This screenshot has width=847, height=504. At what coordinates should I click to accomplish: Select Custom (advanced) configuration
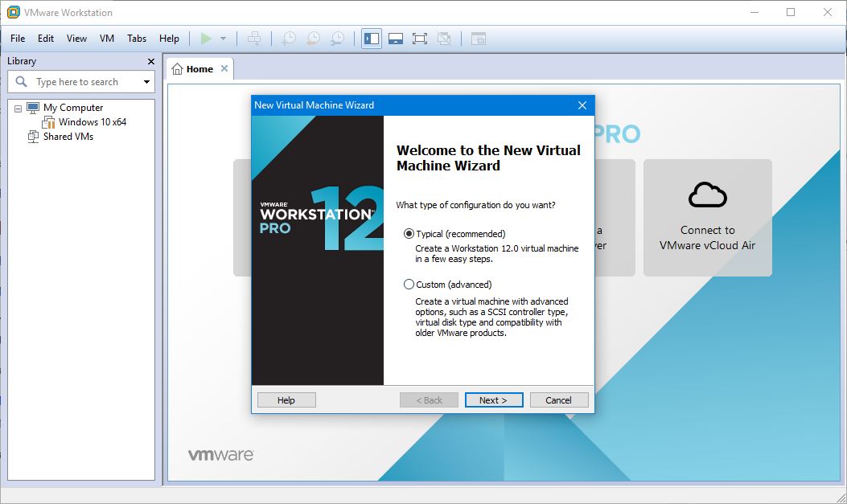pyautogui.click(x=409, y=285)
